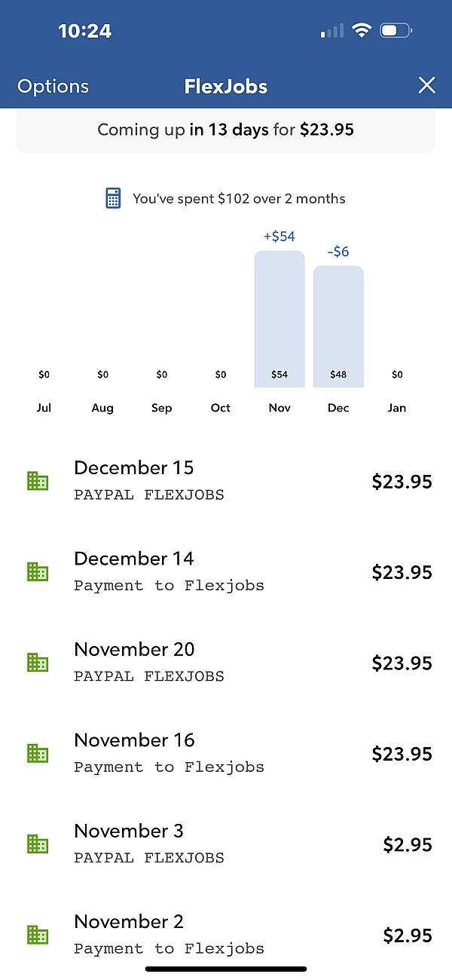
Task: Click the bank icon for November 20 transaction
Action: coord(38,662)
